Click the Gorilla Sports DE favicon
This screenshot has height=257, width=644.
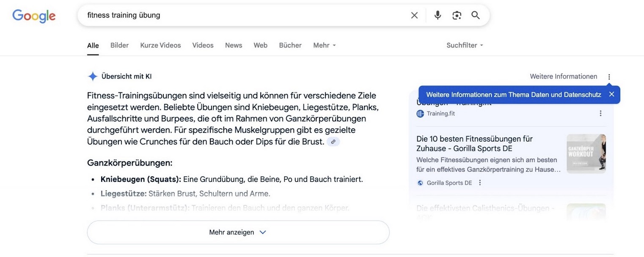pos(420,183)
